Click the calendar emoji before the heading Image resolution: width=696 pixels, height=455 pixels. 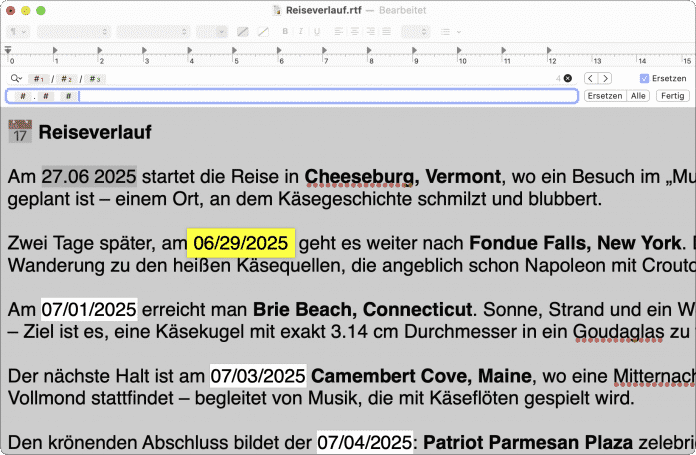tap(20, 131)
